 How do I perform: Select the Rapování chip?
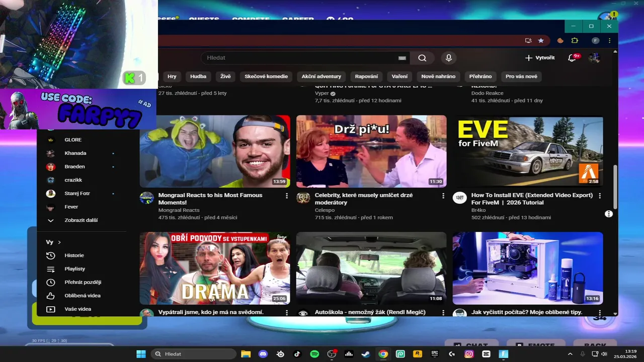click(x=366, y=76)
